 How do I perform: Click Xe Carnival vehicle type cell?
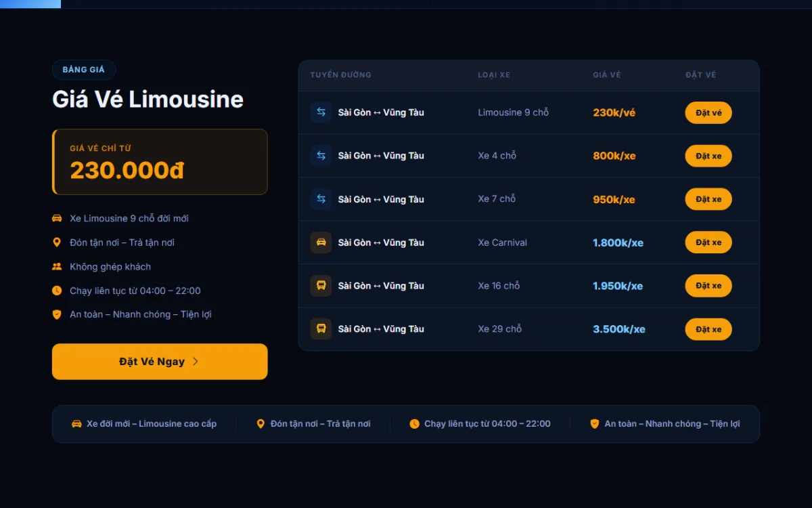click(502, 242)
